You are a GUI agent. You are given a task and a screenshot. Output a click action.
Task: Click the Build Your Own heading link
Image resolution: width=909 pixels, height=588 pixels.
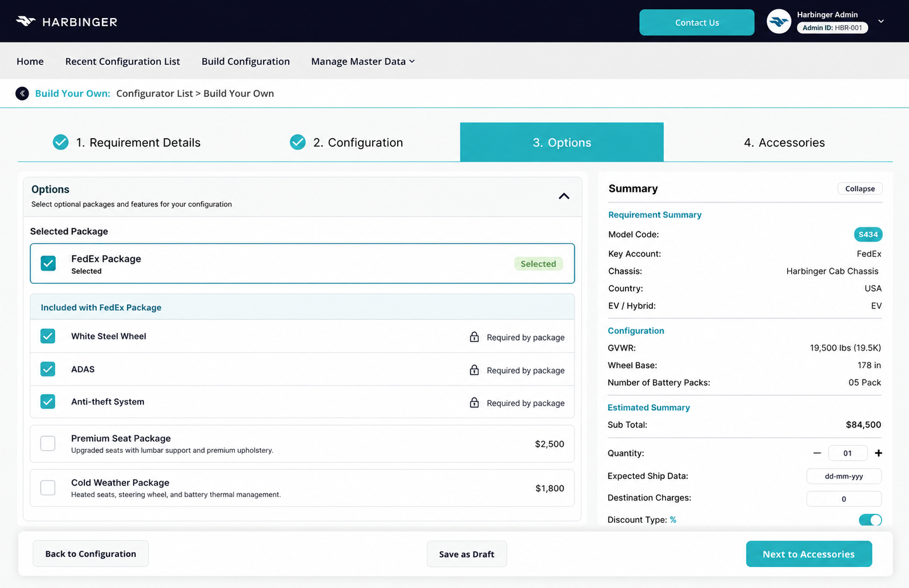pos(72,93)
